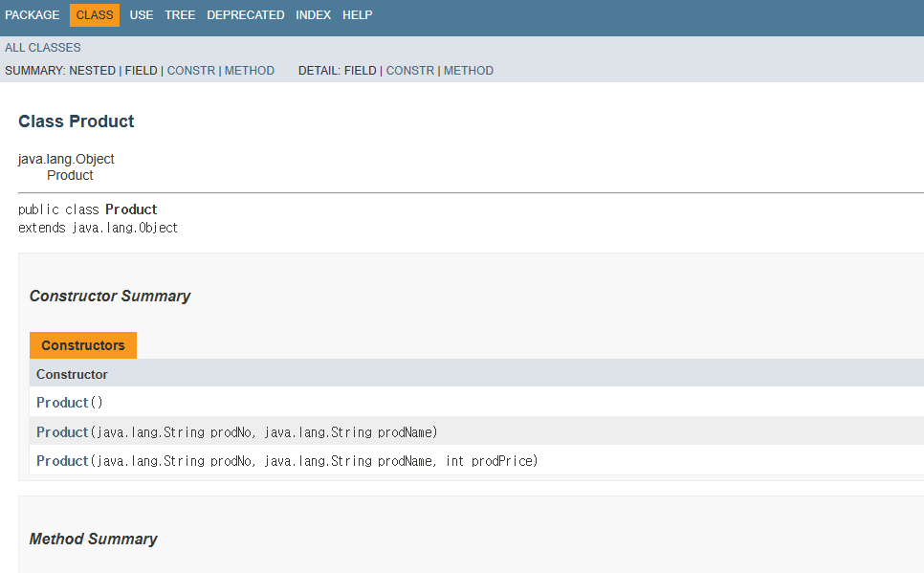The image size is (924, 573).
Task: Select the highlighted CLASS tab
Action: [x=95, y=15]
